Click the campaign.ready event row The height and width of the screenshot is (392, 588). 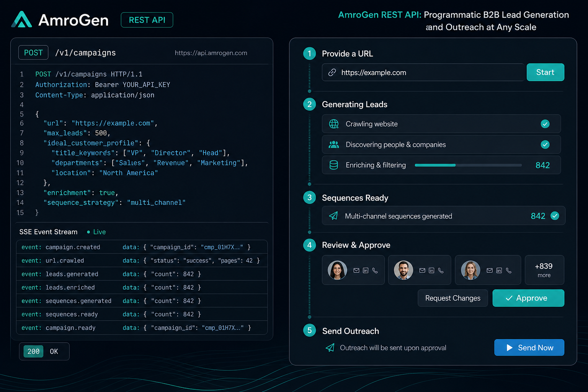[142, 328]
